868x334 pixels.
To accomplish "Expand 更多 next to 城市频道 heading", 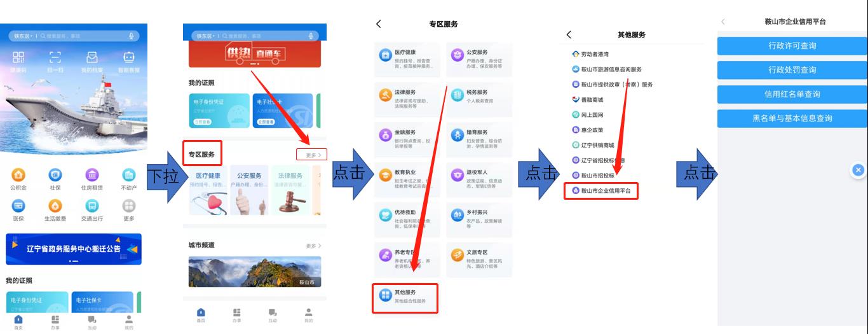I will click(313, 246).
